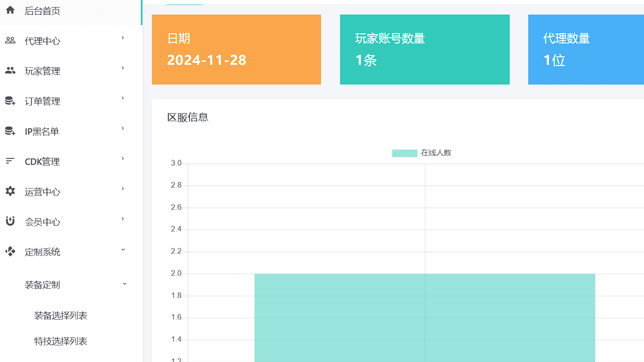This screenshot has width=644, height=362.
Task: Collapse the 定制系统 menu section
Action: click(x=123, y=249)
